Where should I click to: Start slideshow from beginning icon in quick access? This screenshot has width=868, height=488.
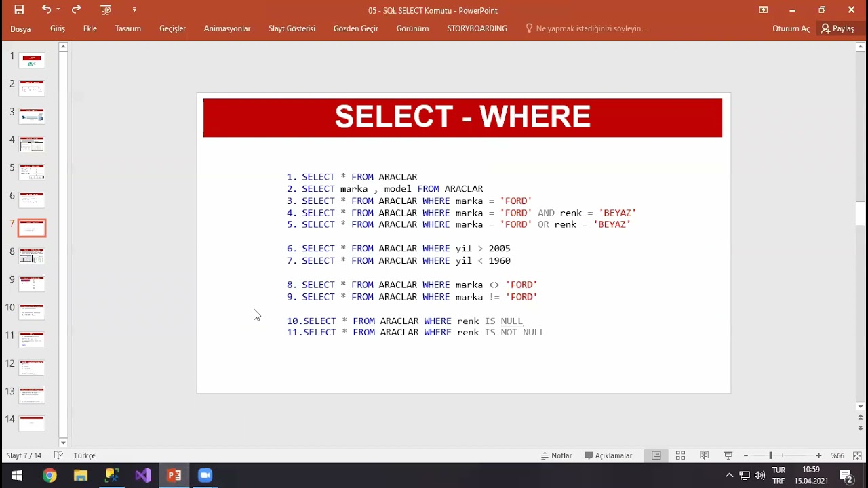click(x=106, y=9)
